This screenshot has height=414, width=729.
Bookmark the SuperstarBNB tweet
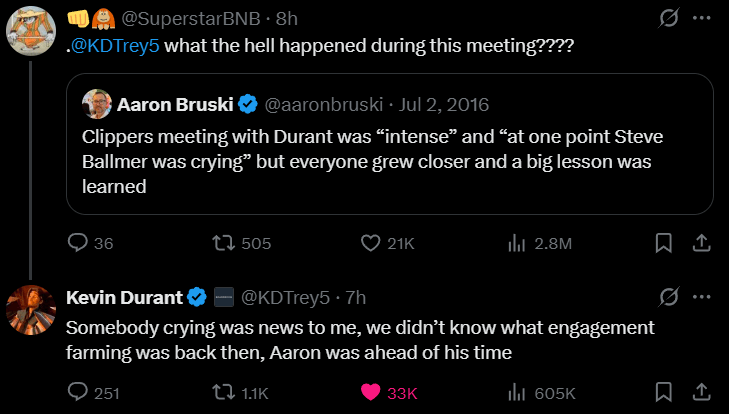(662, 243)
